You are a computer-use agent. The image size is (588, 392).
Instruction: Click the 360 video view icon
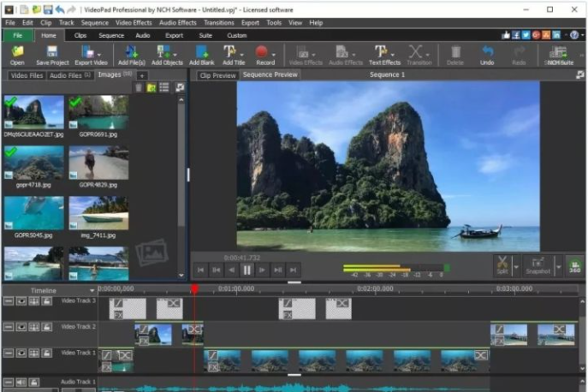tap(574, 267)
